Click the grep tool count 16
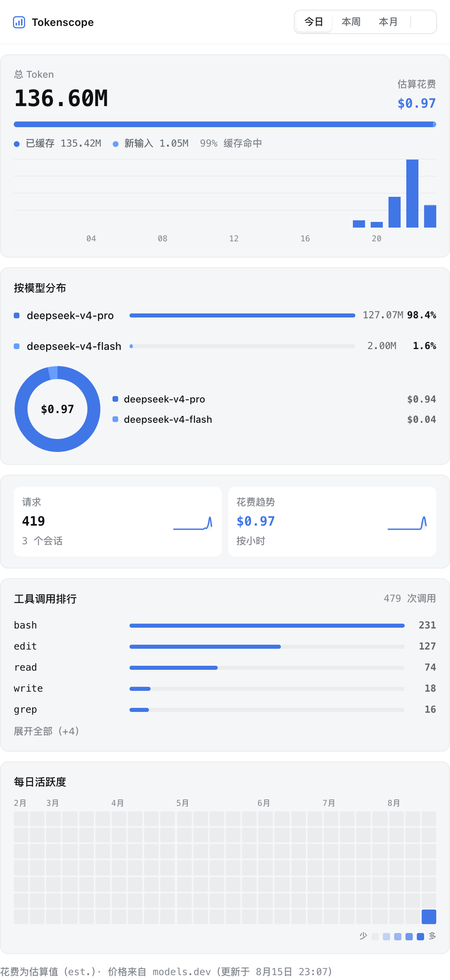This screenshot has width=450, height=980. 430,709
